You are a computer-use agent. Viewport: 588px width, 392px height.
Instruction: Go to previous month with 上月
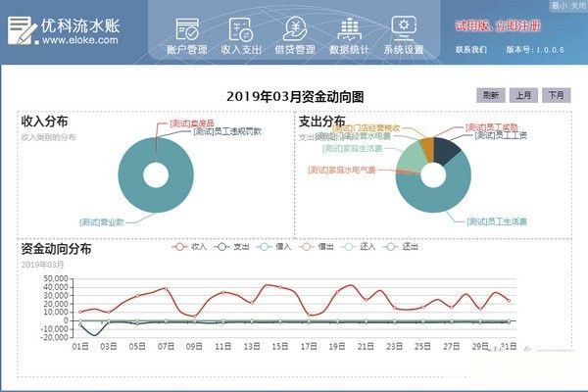523,95
